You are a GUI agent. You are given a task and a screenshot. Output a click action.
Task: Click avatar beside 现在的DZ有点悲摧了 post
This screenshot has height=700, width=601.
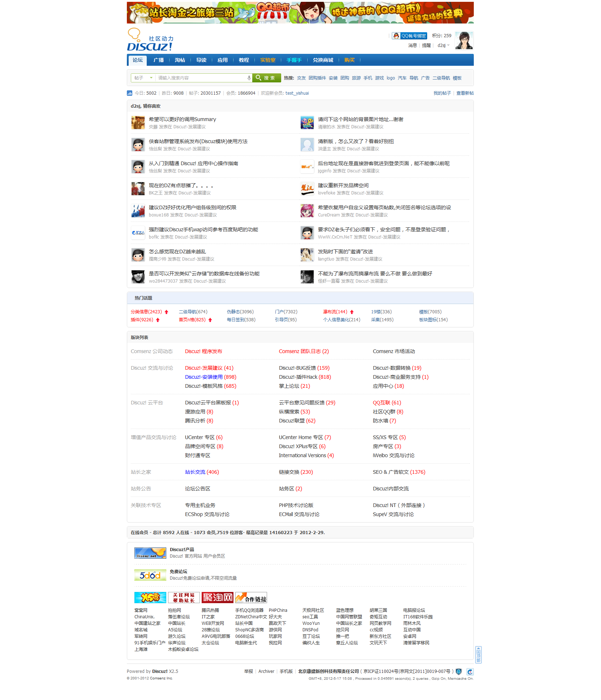[x=138, y=189]
